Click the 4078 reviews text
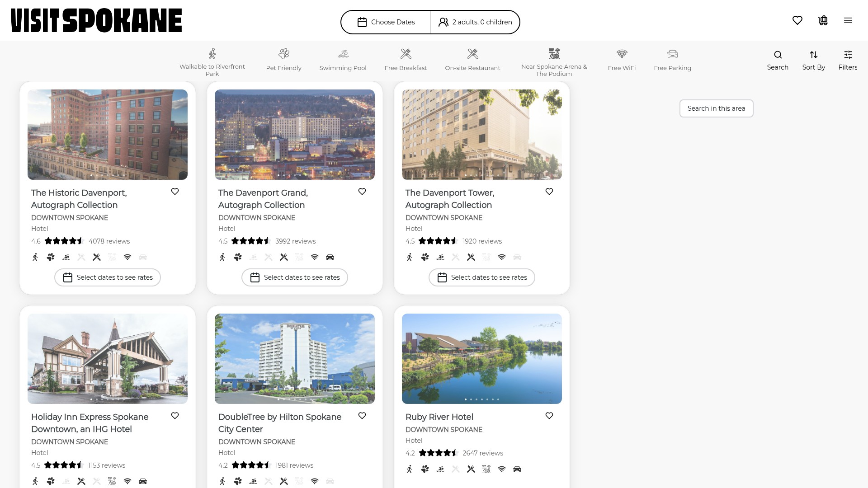 (x=109, y=241)
